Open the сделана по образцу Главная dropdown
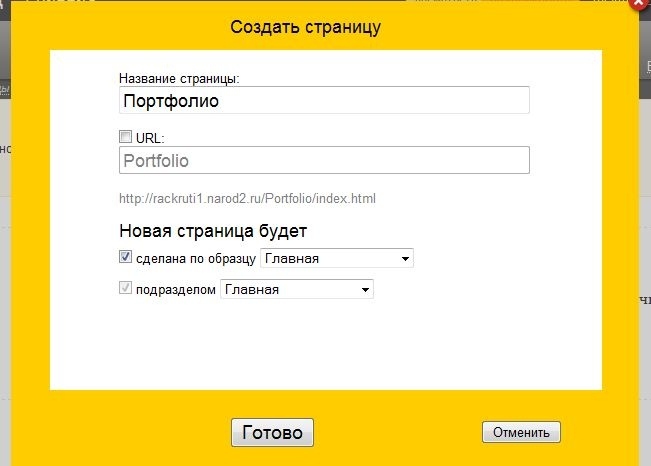Screen dimensions: 651x466 (337, 258)
